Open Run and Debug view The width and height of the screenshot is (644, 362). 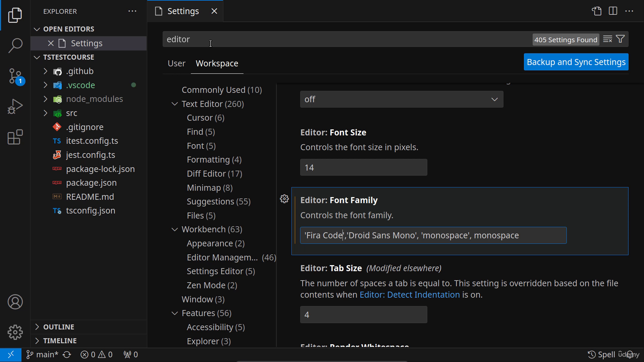click(x=15, y=107)
